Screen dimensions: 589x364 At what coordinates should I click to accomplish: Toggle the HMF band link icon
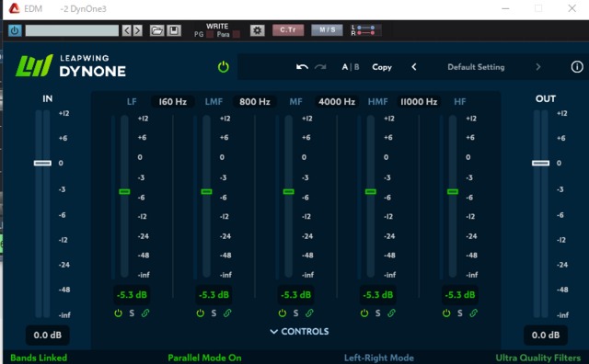[x=391, y=313]
